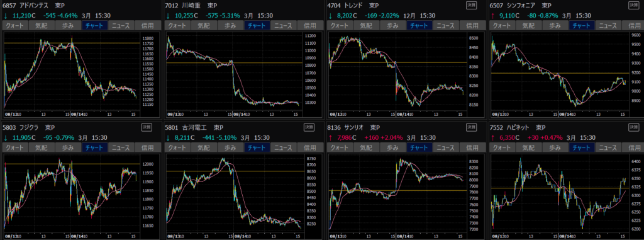Viewport: 644px width, 240px height.
Task: Click the yellow reference line in 川崎重 chart
Action: [234, 63]
